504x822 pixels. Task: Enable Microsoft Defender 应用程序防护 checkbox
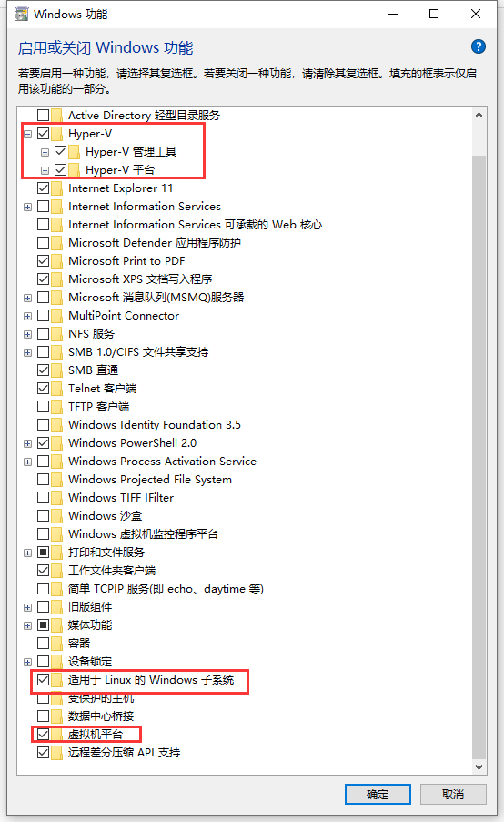(43, 242)
